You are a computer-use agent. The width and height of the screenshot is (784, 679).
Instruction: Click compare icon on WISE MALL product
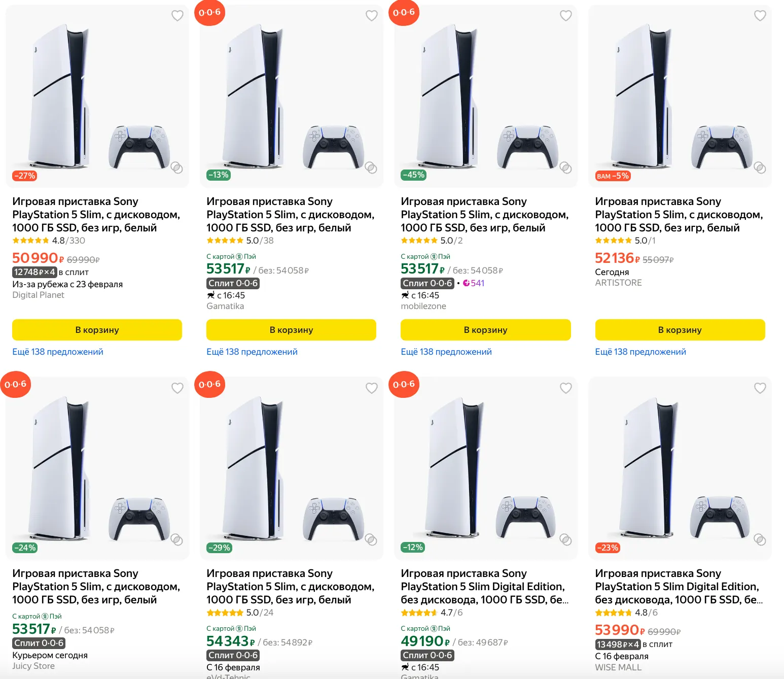pos(760,539)
